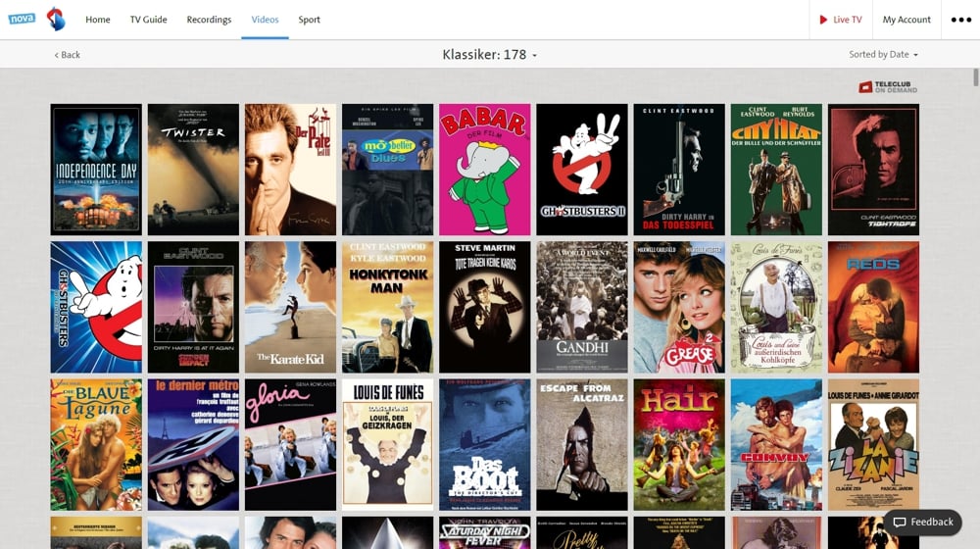The height and width of the screenshot is (549, 980).
Task: Select the Das Boot poster
Action: pyautogui.click(x=485, y=444)
